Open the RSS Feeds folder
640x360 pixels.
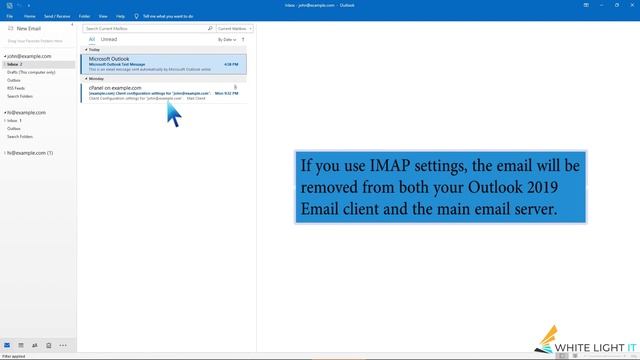[16, 88]
